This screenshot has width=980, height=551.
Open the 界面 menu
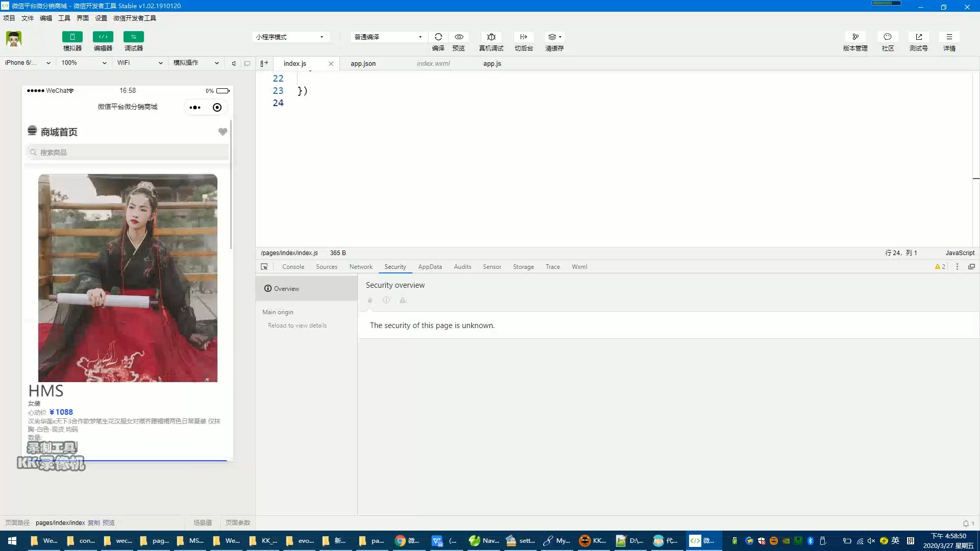(x=83, y=18)
